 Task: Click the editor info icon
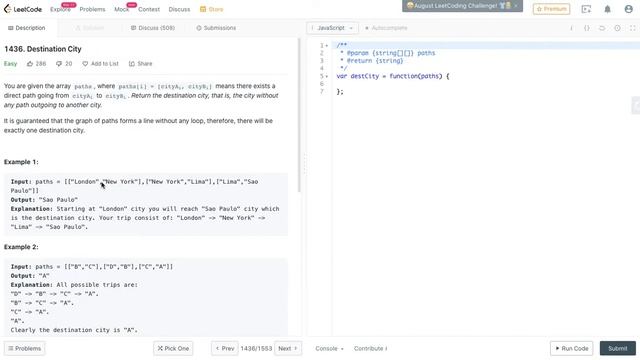[x=571, y=28]
